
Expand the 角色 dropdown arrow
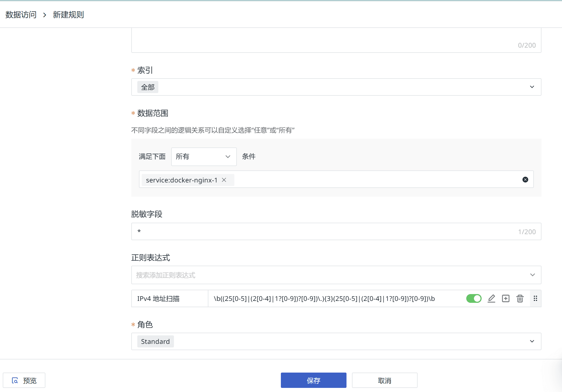click(x=532, y=341)
